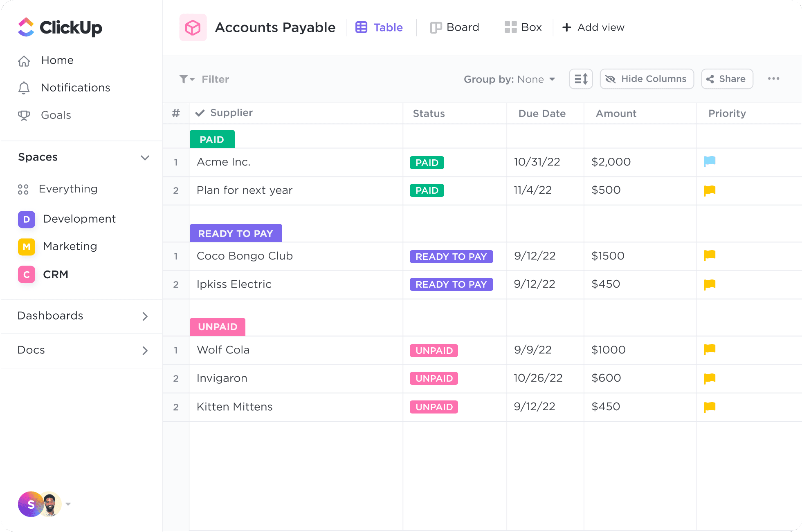
Task: Select the Development space
Action: tap(80, 219)
